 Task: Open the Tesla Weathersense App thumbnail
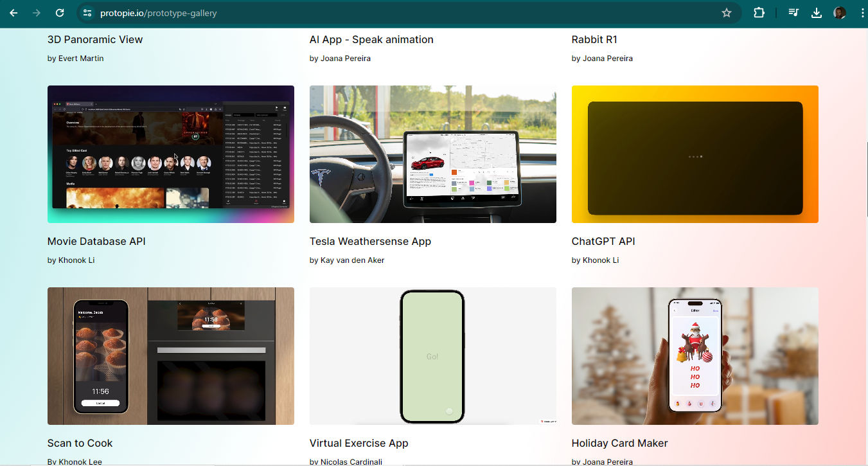(x=432, y=154)
